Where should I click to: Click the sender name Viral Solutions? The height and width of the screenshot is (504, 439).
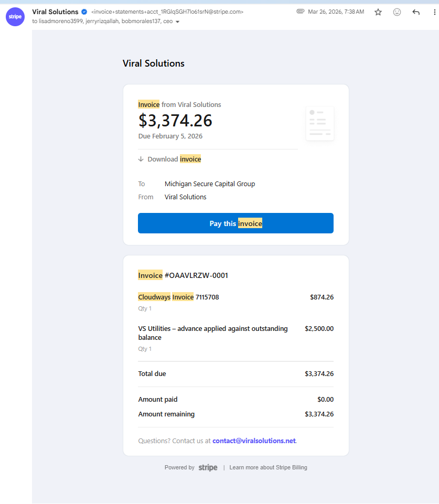click(x=55, y=12)
